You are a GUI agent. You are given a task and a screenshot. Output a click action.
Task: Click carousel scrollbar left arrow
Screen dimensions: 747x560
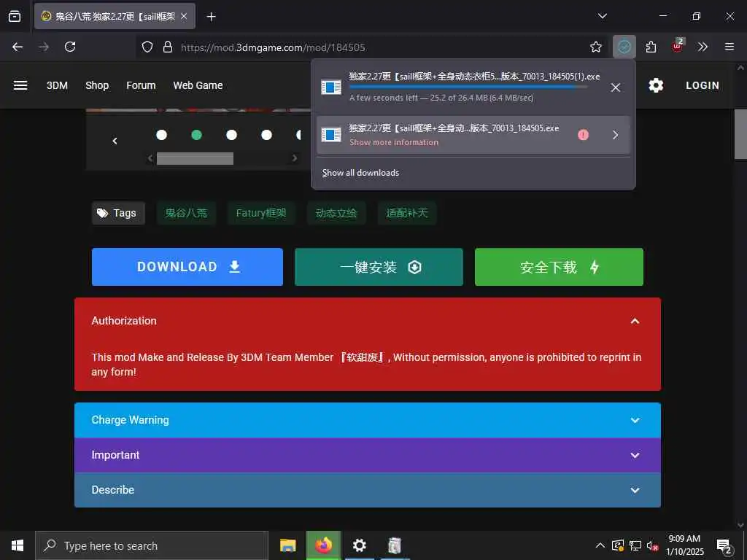pyautogui.click(x=150, y=158)
